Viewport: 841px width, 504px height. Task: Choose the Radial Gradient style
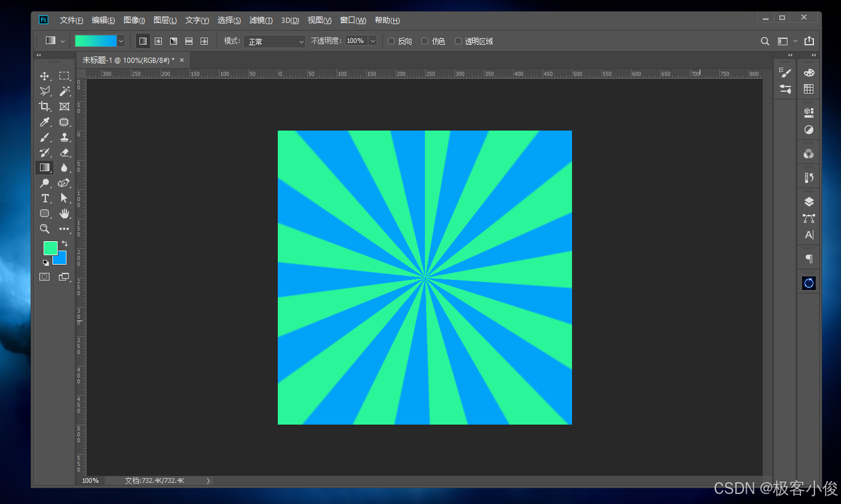pos(158,41)
